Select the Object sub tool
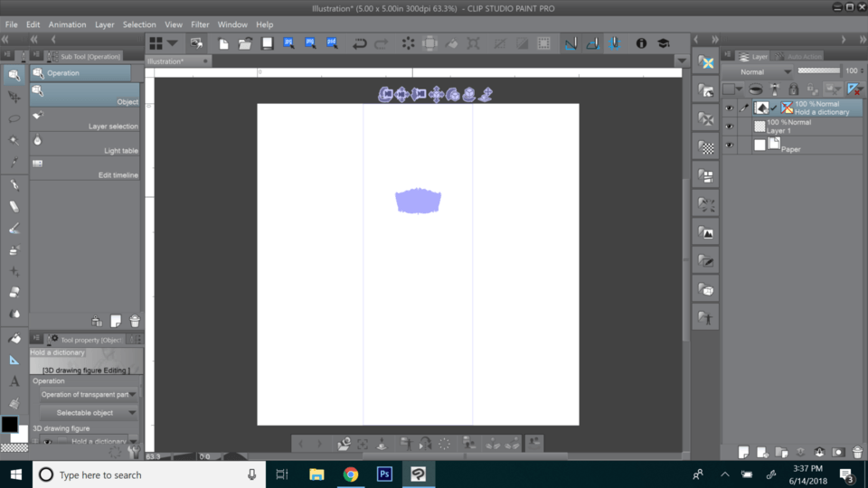The image size is (868, 488). (x=85, y=95)
